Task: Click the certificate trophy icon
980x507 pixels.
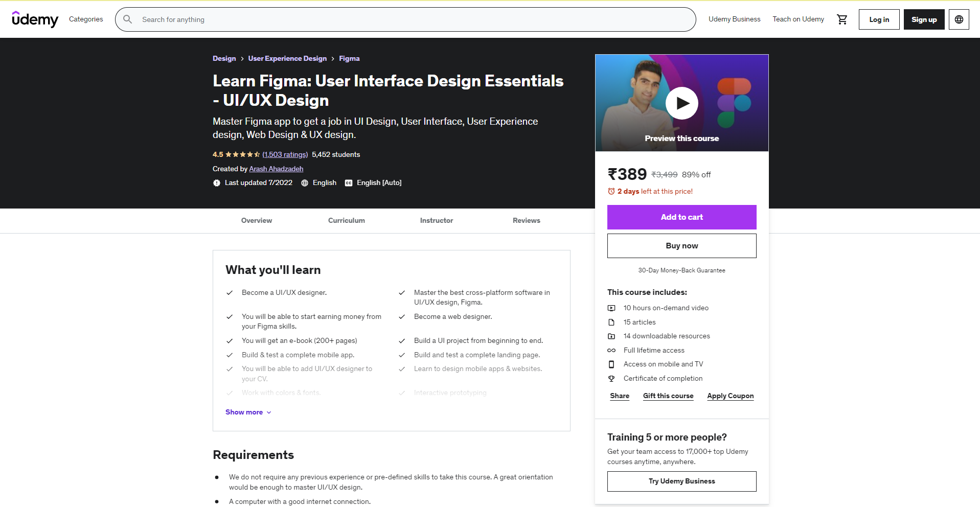Action: coord(611,379)
